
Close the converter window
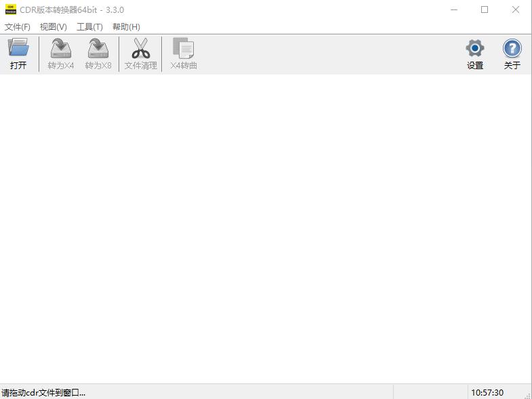(515, 9)
